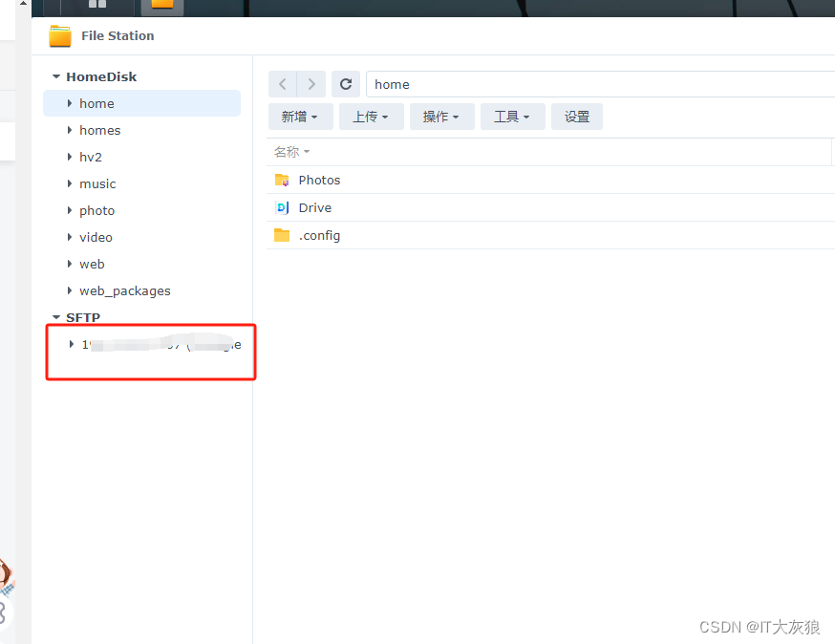Viewport: 835px width, 644px height.
Task: Collapse the HomeDisk tree node
Action: coord(56,76)
